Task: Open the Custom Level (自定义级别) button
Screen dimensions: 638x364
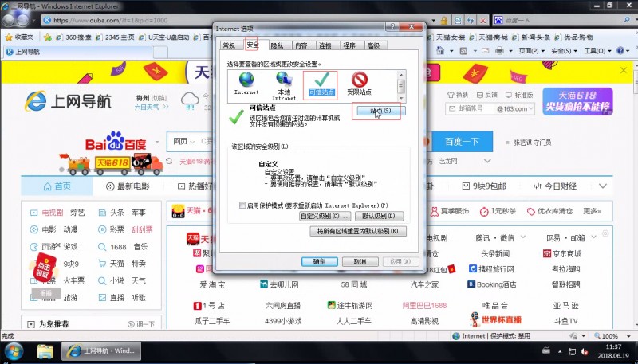Action: pyautogui.click(x=325, y=216)
